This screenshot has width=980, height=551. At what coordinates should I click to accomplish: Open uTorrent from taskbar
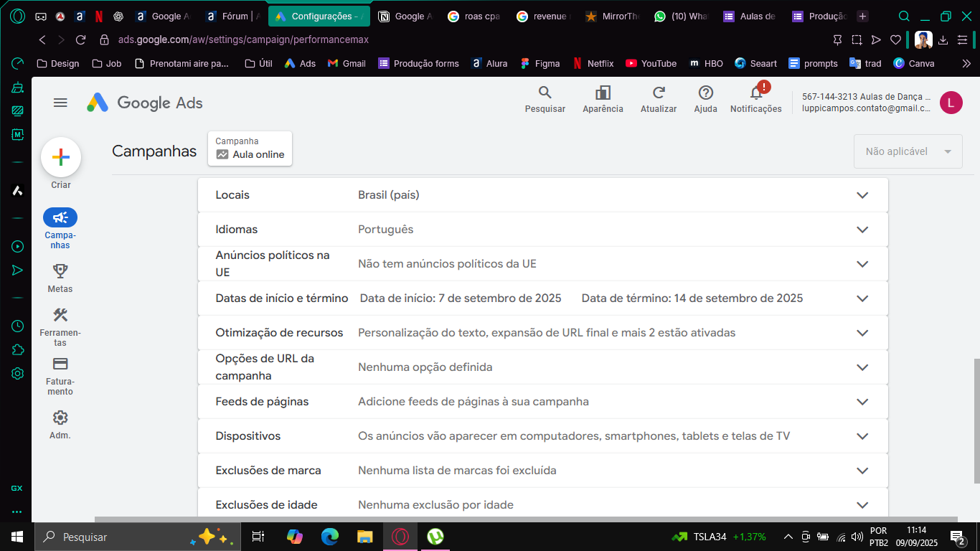pos(434,537)
